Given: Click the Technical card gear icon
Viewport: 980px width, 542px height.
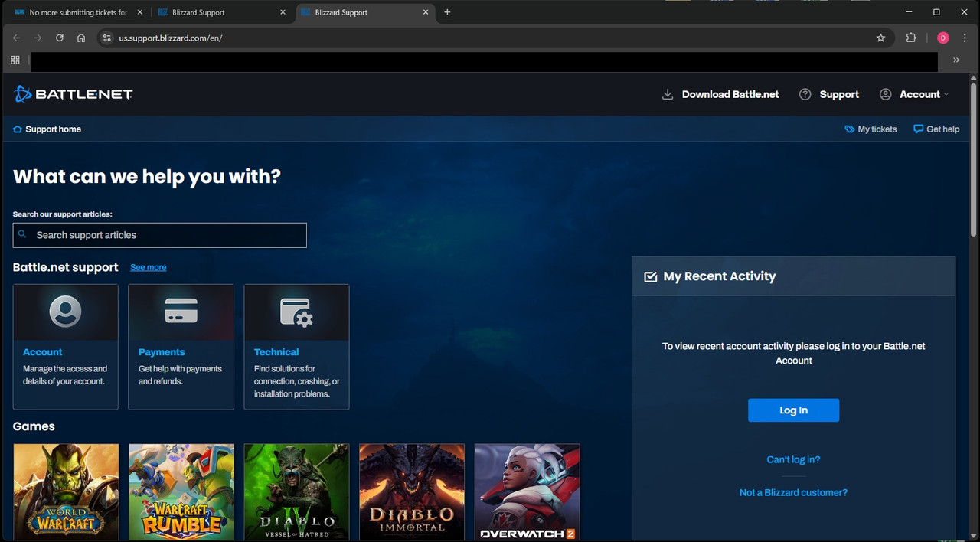Looking at the screenshot, I should [x=296, y=312].
